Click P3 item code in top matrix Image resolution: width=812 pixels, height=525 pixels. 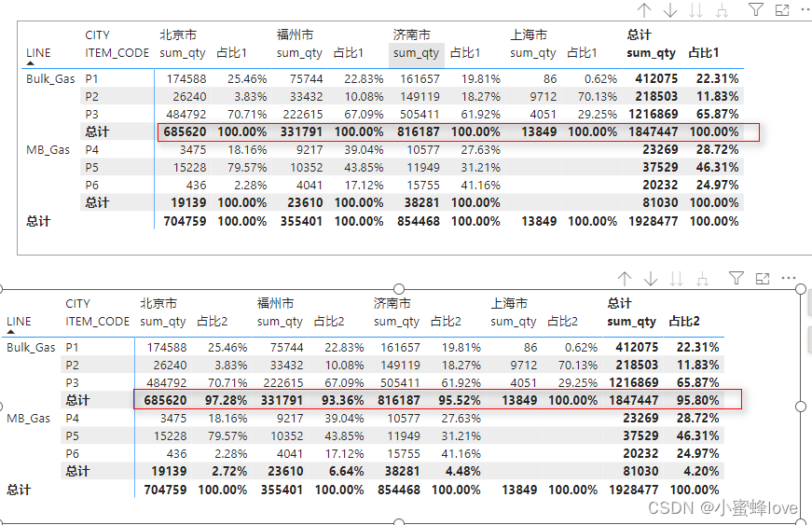point(91,114)
